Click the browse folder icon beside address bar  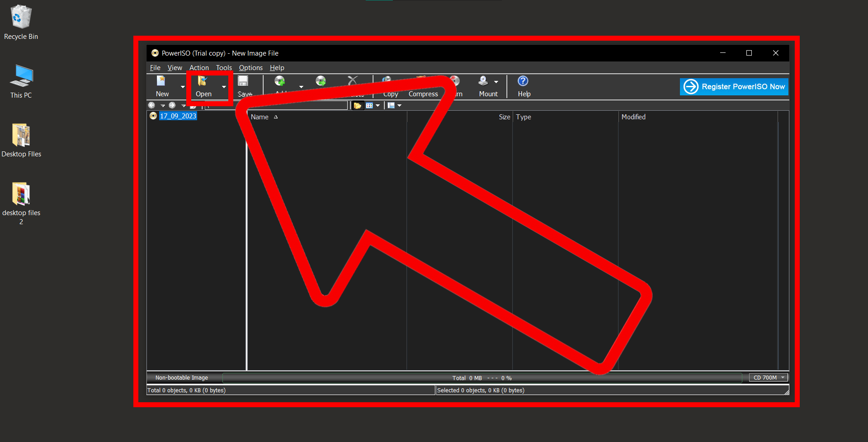(358, 105)
